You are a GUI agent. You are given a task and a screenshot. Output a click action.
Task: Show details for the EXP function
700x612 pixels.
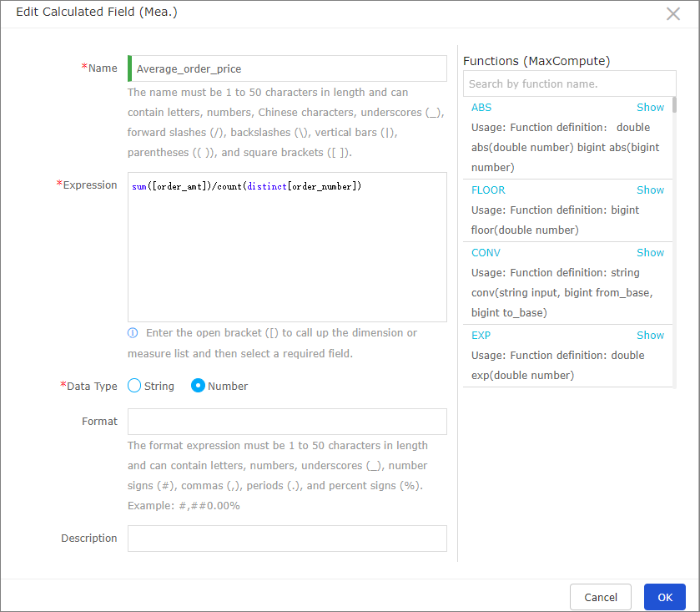(650, 335)
